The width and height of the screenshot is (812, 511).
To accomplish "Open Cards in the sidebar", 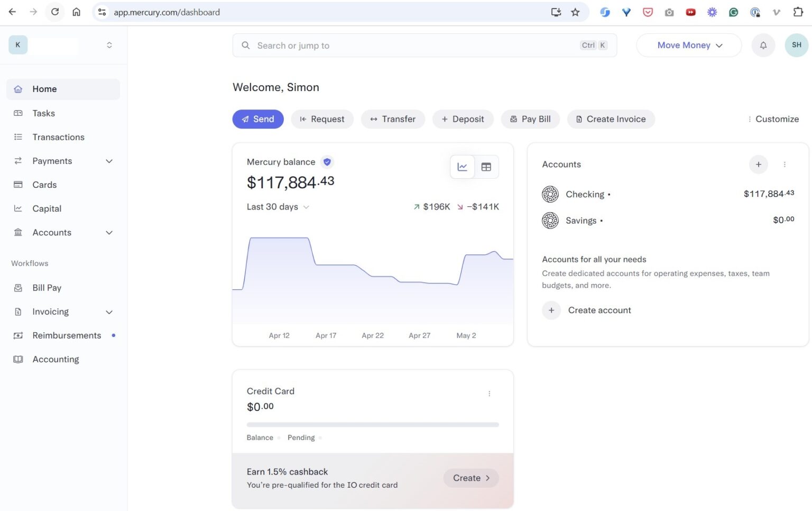I will click(x=63, y=184).
